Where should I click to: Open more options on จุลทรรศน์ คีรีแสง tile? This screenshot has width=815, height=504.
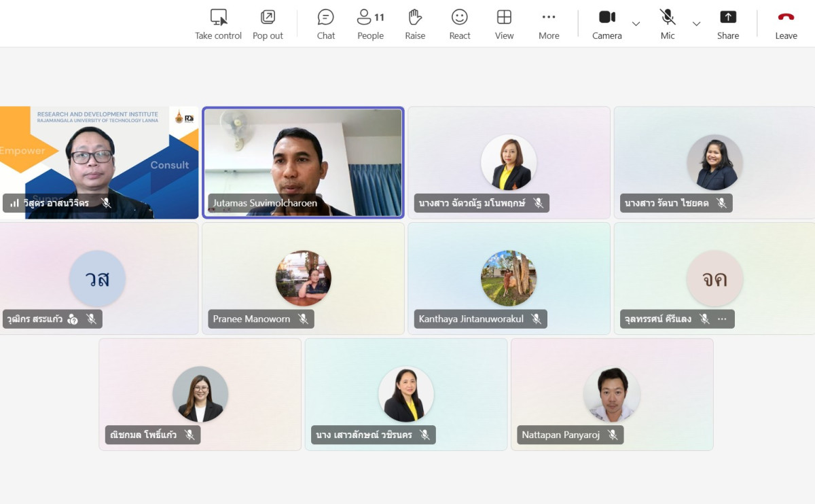[722, 319]
